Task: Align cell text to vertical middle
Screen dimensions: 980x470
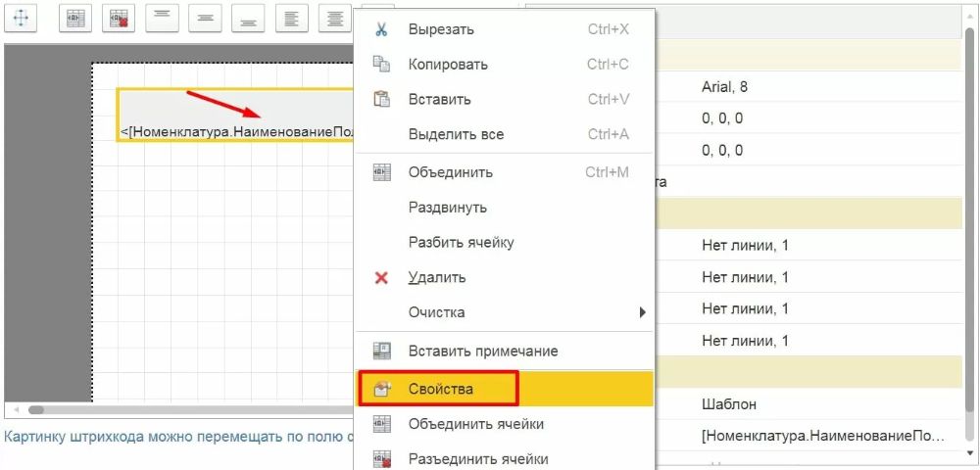Action: (x=205, y=18)
